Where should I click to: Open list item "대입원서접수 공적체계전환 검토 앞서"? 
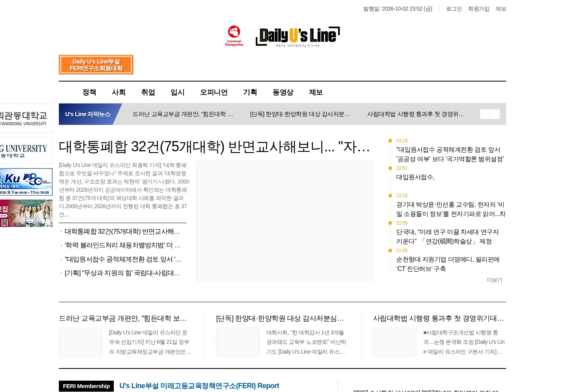(x=123, y=260)
